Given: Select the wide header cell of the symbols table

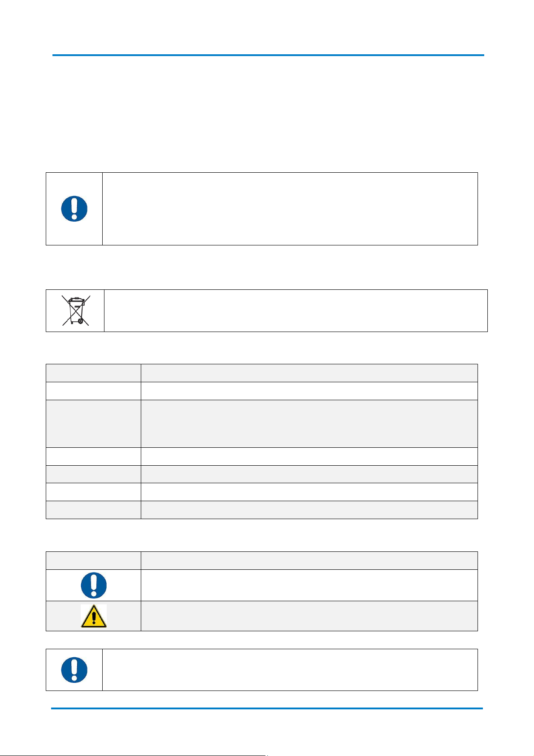Looking at the screenshot, I should [x=309, y=560].
